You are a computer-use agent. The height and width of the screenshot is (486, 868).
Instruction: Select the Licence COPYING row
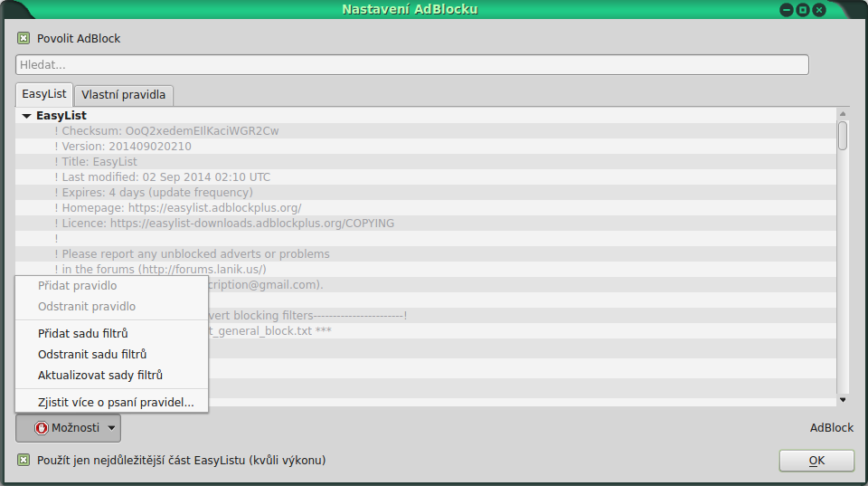click(426, 224)
